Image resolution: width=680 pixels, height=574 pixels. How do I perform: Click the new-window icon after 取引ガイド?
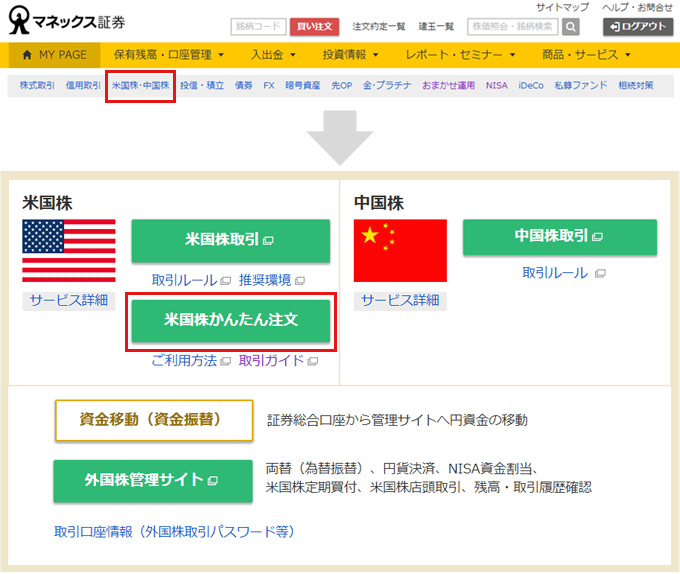pyautogui.click(x=311, y=361)
